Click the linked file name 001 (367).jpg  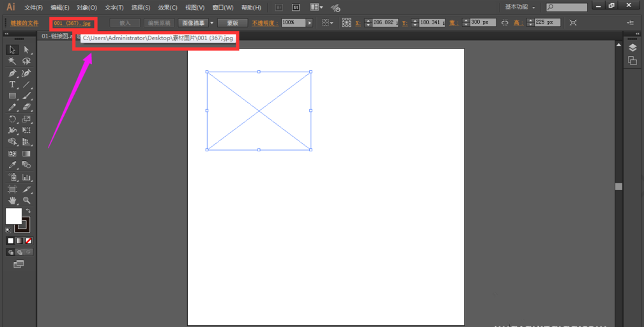coord(72,23)
